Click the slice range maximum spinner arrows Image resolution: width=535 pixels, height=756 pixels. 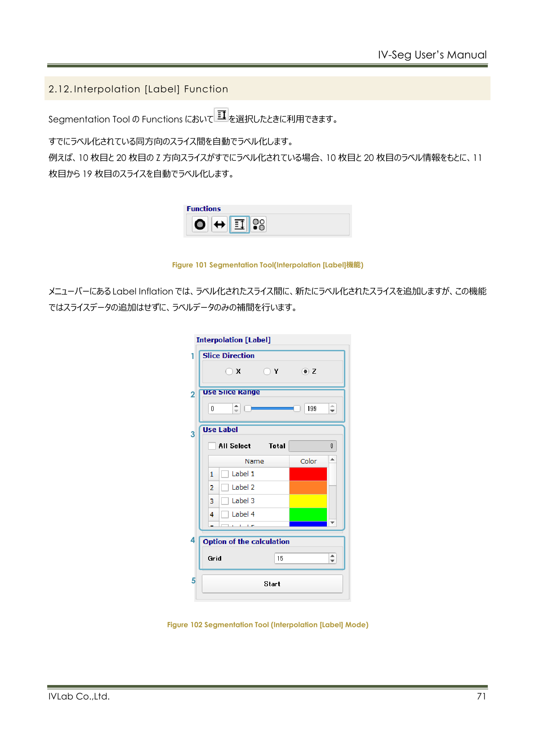pos(333,408)
